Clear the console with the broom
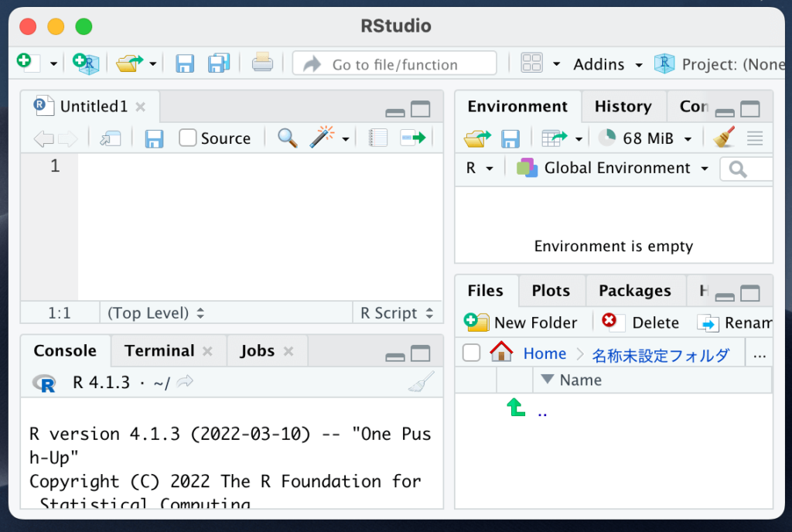This screenshot has width=792, height=532. click(x=421, y=382)
